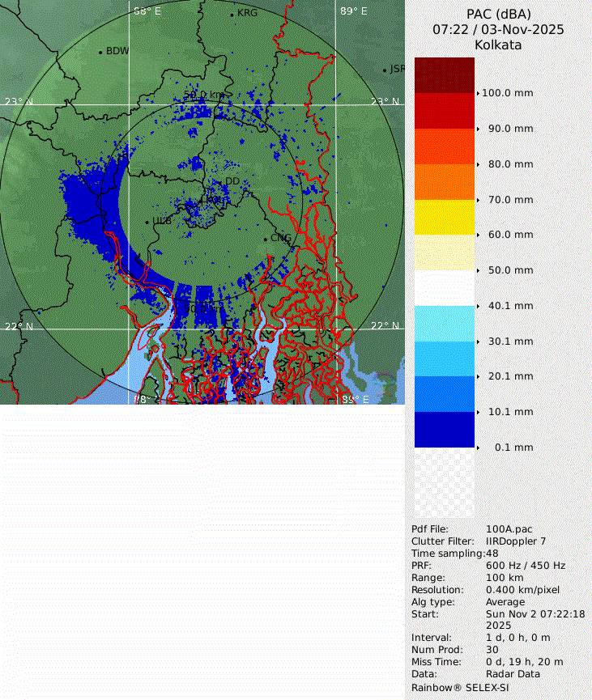The width and height of the screenshot is (592, 700).
Task: Click the JSR station marker dot
Action: [x=385, y=70]
